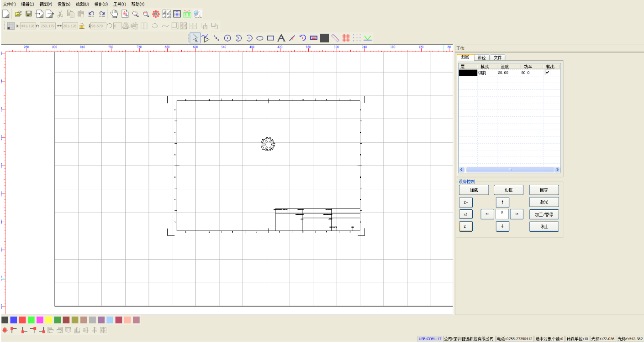The width and height of the screenshot is (644, 343).
Task: Click the left arrow jog button
Action: coord(487,214)
